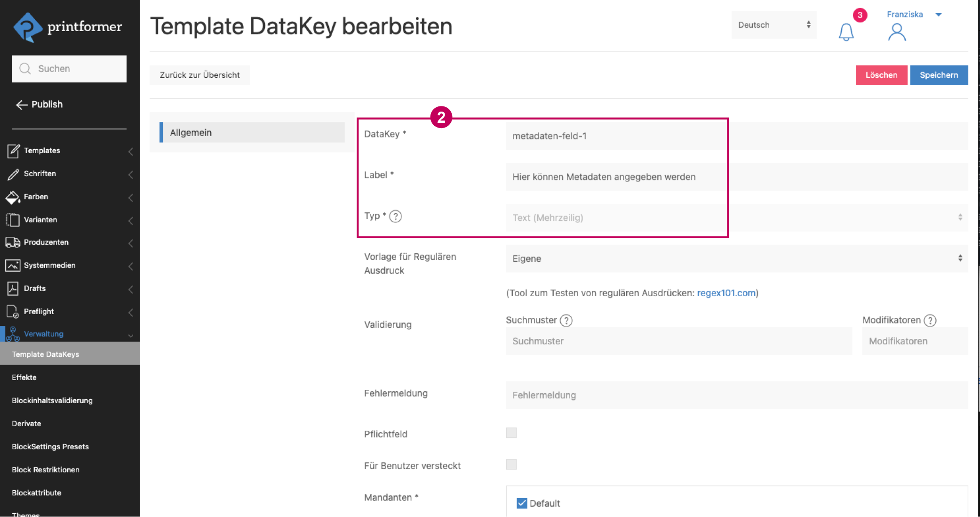Viewport: 980px width, 517px height.
Task: Click the Suchmuster help question mark
Action: pyautogui.click(x=566, y=321)
